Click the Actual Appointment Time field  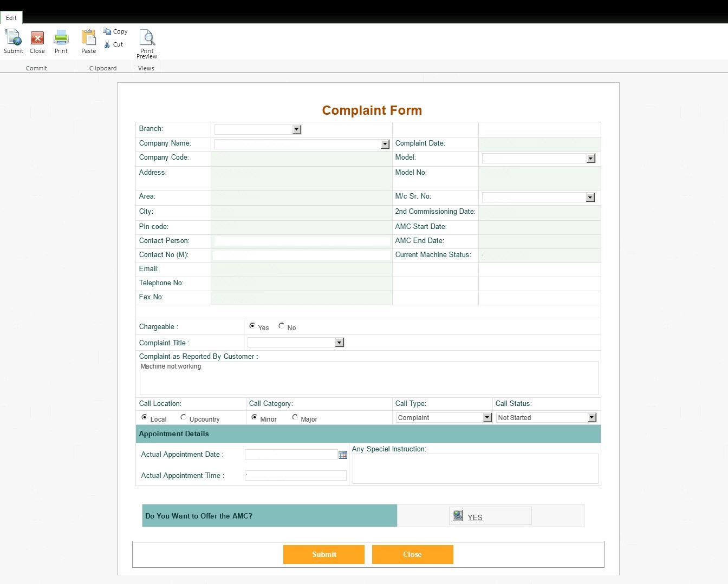(296, 475)
